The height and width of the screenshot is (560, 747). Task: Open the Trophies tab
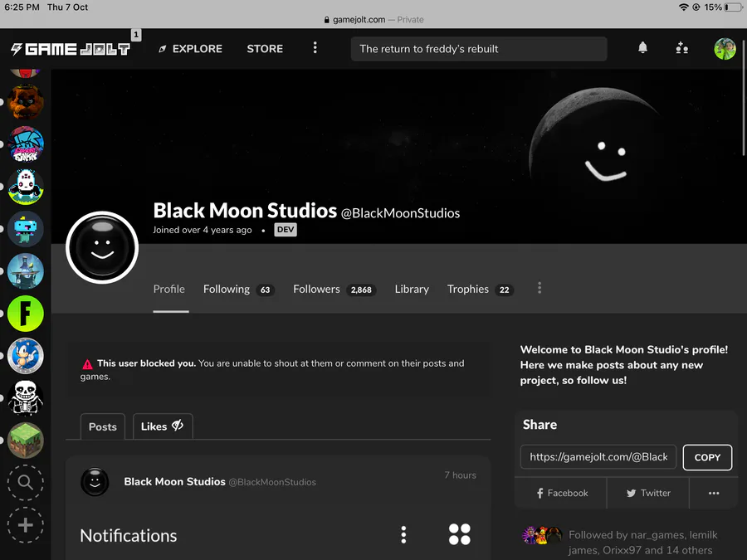coord(481,289)
